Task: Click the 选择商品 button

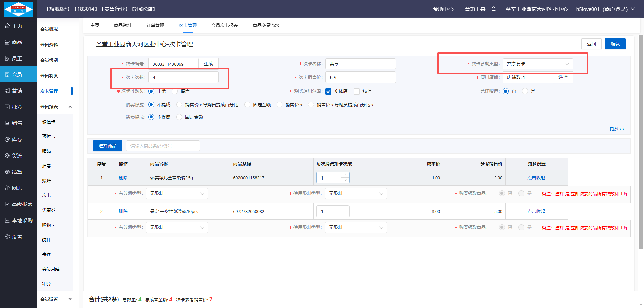Action: pos(107,146)
